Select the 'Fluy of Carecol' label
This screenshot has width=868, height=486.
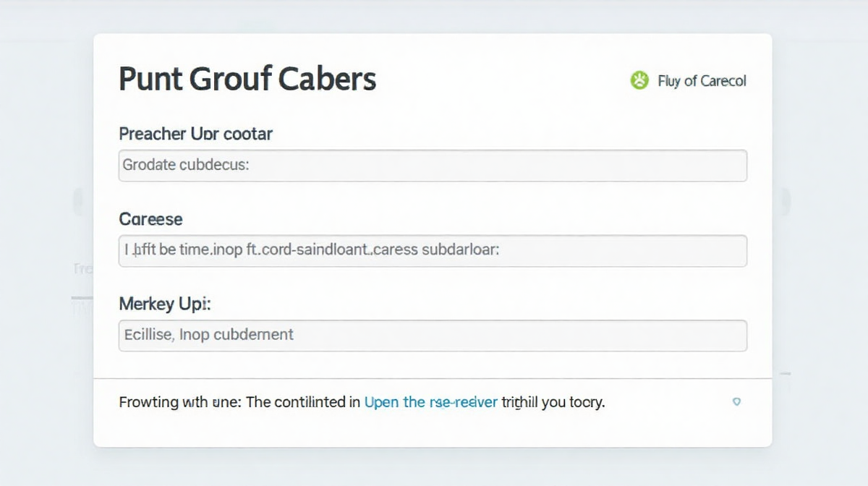pos(702,81)
